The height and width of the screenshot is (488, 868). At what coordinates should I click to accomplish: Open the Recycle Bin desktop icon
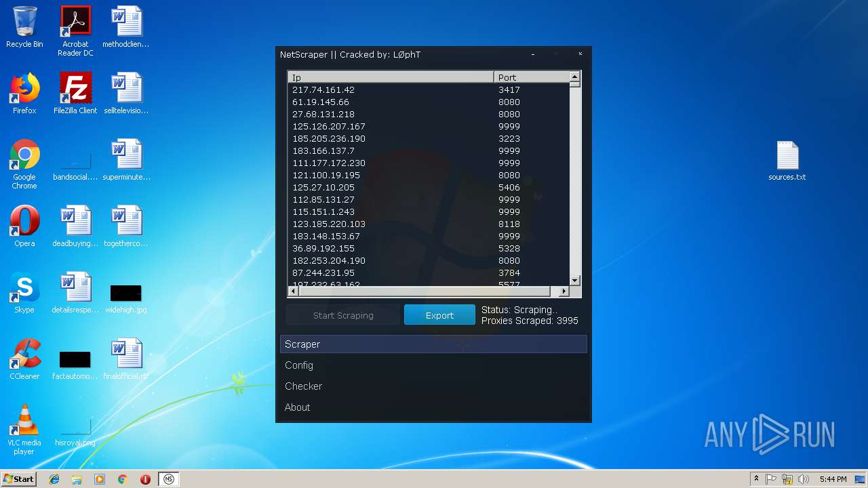(24, 27)
